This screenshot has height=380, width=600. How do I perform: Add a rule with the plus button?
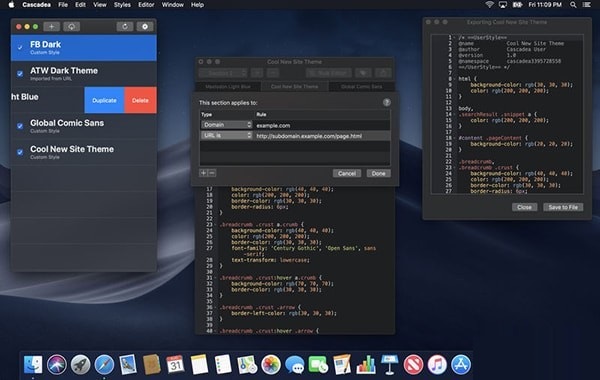[x=203, y=173]
